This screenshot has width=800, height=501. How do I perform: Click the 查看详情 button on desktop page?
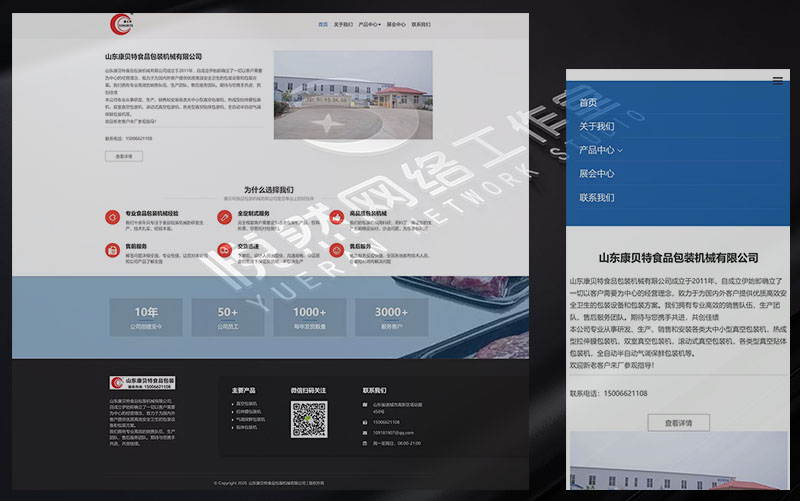coord(124,156)
